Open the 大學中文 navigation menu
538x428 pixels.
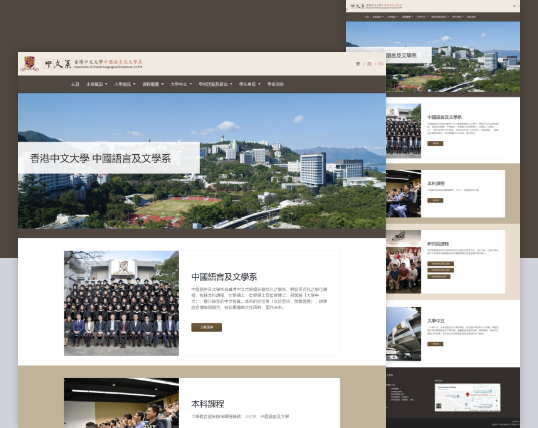[181, 84]
